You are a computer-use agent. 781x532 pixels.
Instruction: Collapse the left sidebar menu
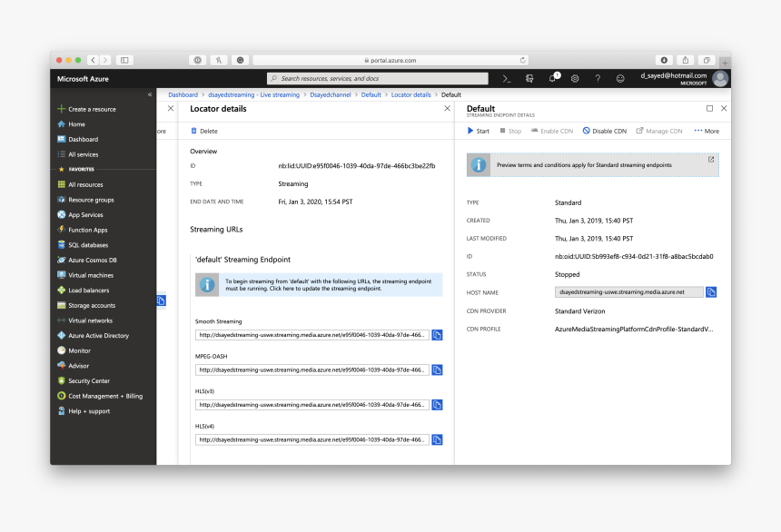point(150,94)
